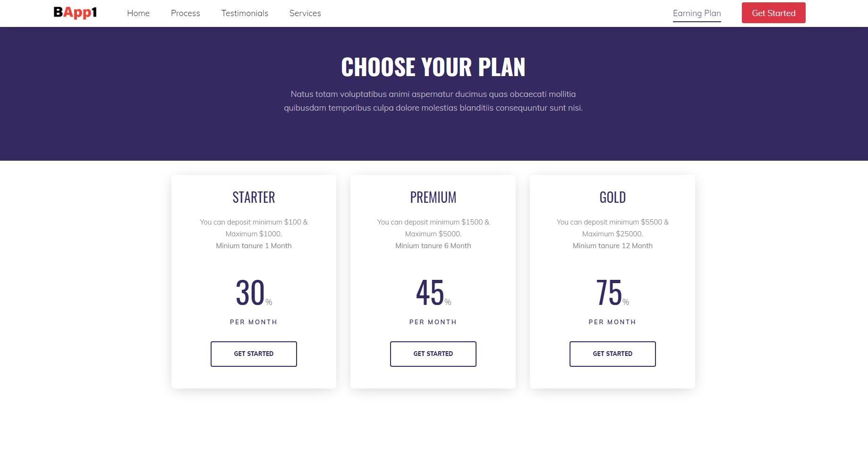Click the BApp1 logo
868x476 pixels.
[x=75, y=13]
